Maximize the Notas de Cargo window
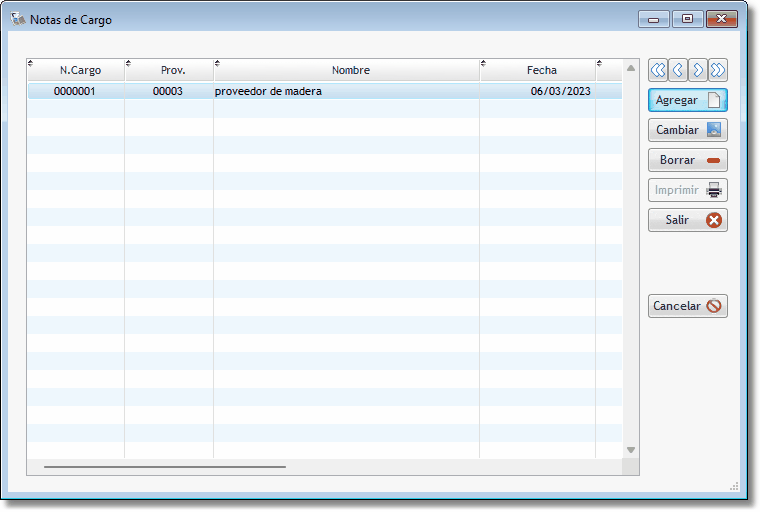Screen dimensions: 760x512 click(687, 19)
